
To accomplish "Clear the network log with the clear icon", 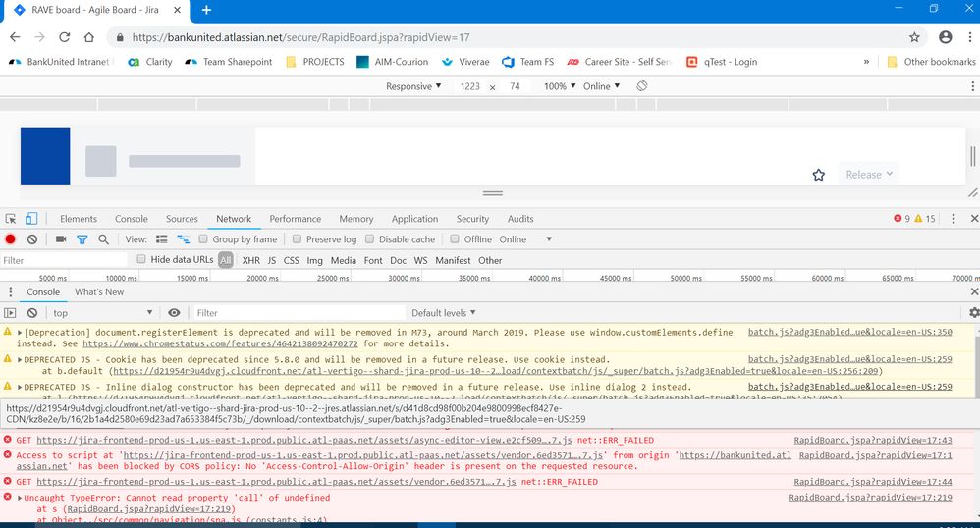I will pyautogui.click(x=31, y=239).
